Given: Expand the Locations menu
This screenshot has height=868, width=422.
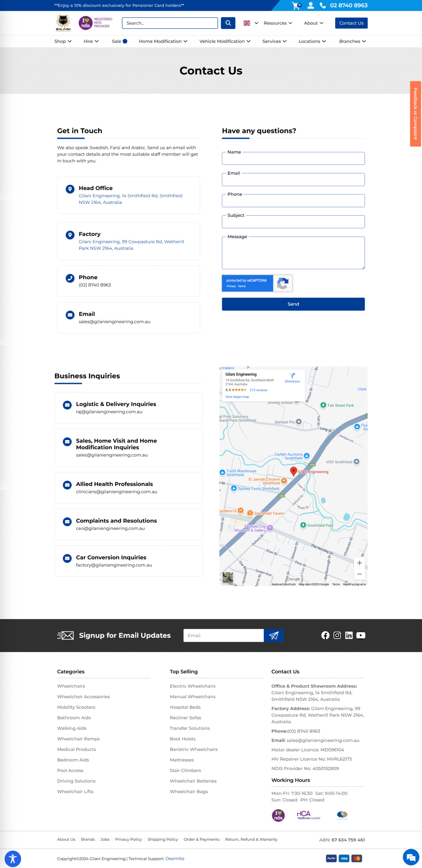Looking at the screenshot, I should (x=312, y=41).
